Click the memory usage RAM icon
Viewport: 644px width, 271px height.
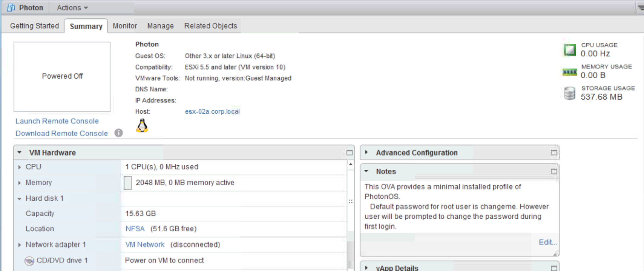569,72
